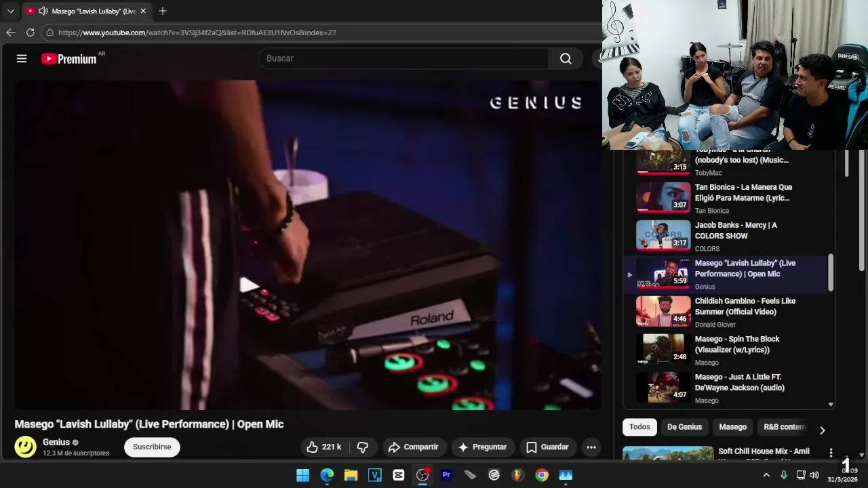The height and width of the screenshot is (488, 868).
Task: Select the De Genius filter chip
Action: point(684,427)
